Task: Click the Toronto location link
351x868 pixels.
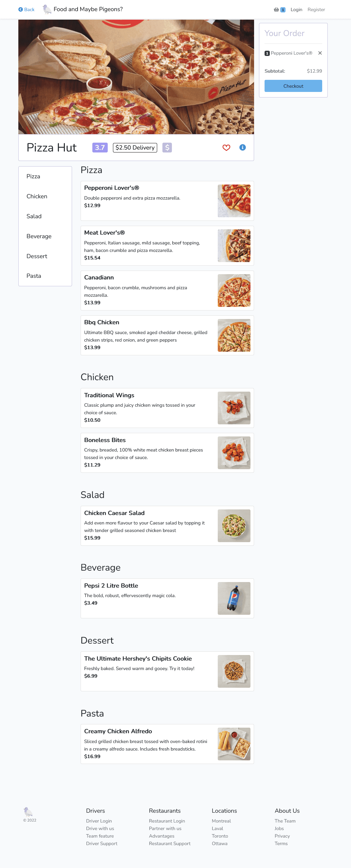Action: tap(220, 836)
